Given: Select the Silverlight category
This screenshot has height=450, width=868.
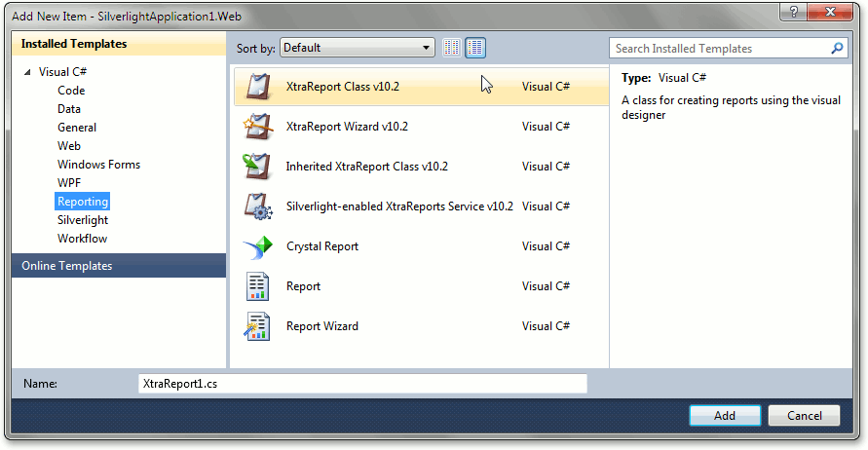Looking at the screenshot, I should pyautogui.click(x=83, y=220).
